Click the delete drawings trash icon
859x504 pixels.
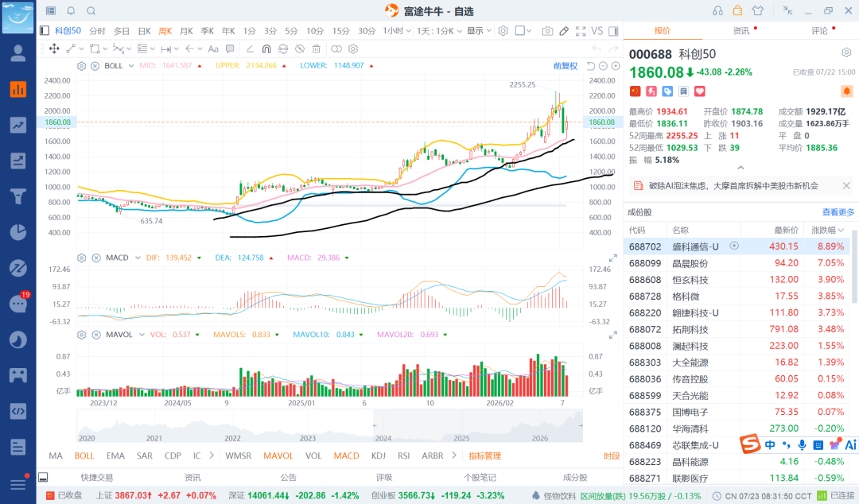[x=316, y=48]
